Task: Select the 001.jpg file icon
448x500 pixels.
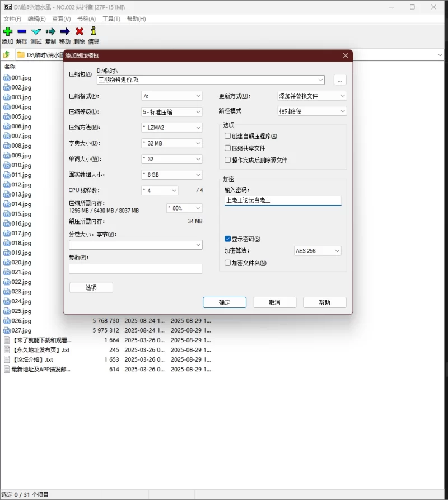Action: (7, 77)
